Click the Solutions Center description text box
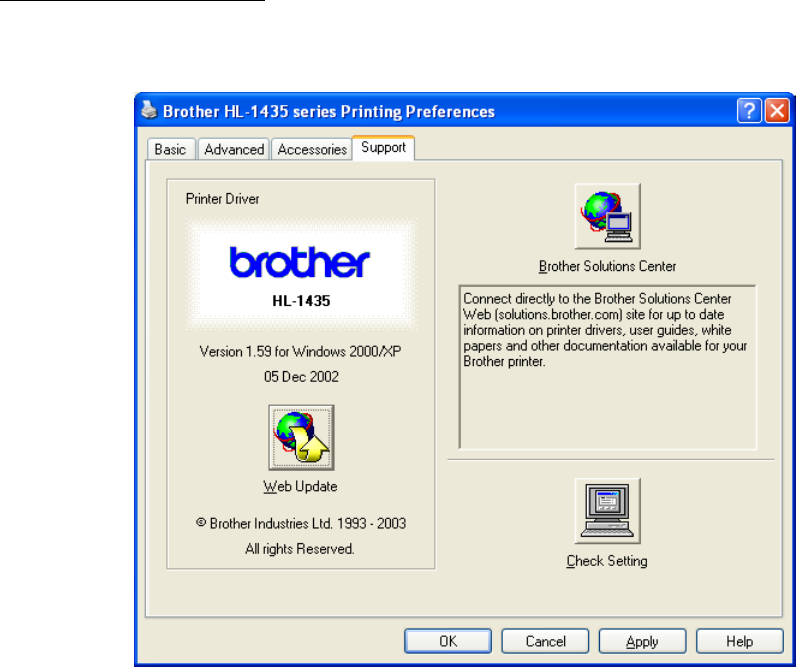 pos(608,367)
